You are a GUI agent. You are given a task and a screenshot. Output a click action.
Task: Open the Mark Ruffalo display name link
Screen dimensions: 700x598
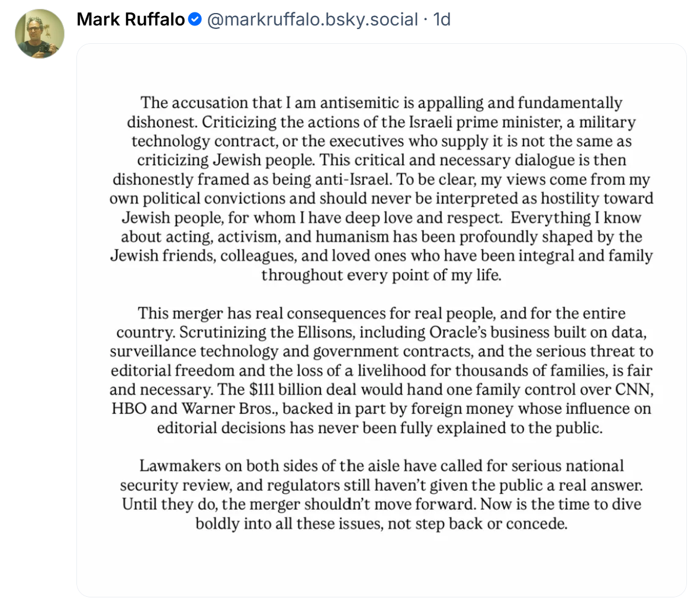[131, 19]
